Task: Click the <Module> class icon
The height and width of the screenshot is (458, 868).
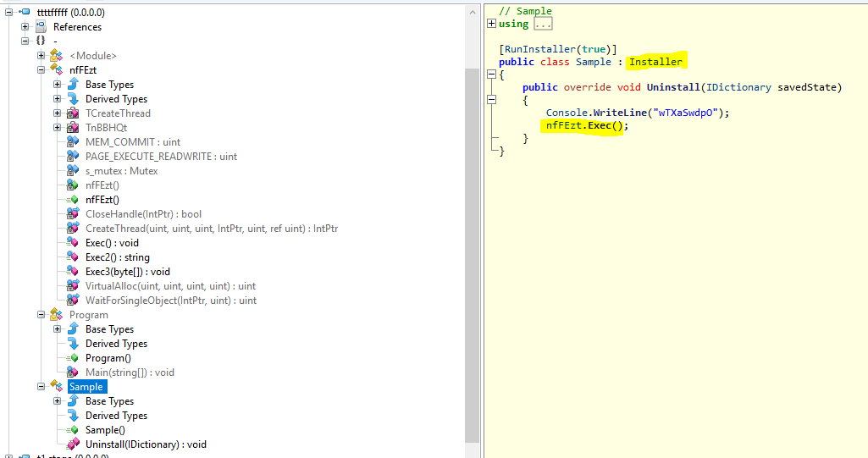Action: tap(57, 55)
